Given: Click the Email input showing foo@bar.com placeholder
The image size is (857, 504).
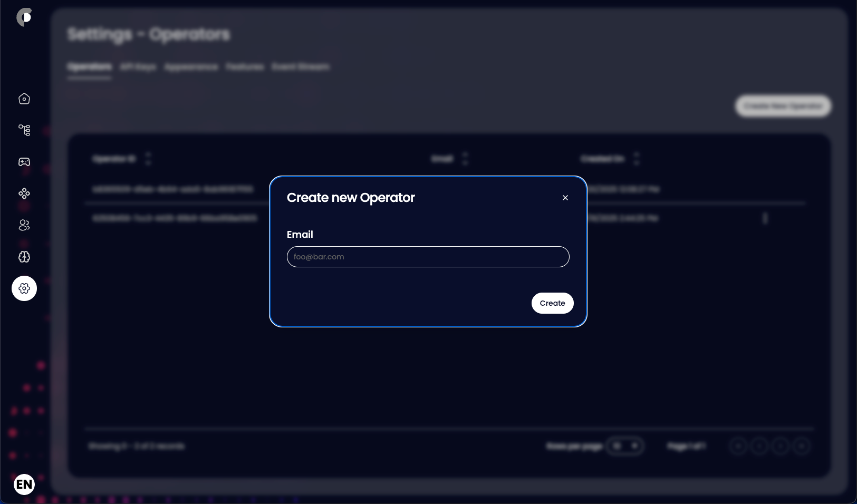Looking at the screenshot, I should coord(427,257).
